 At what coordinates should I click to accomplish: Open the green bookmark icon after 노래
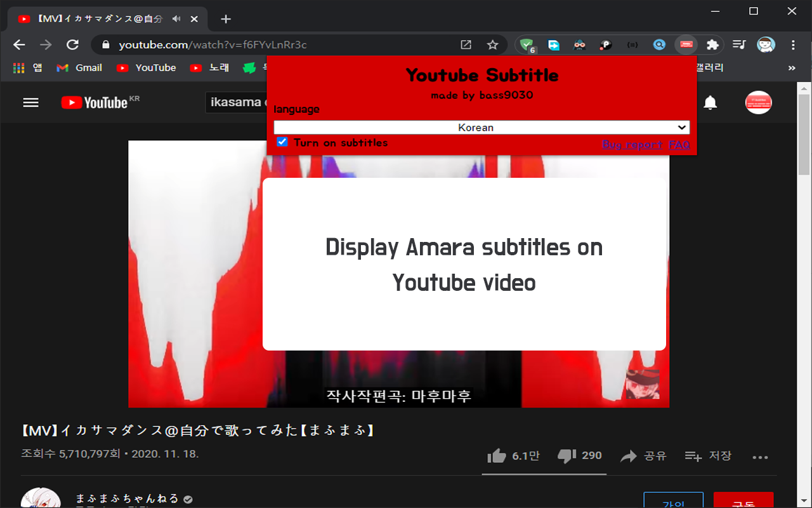pyautogui.click(x=250, y=67)
